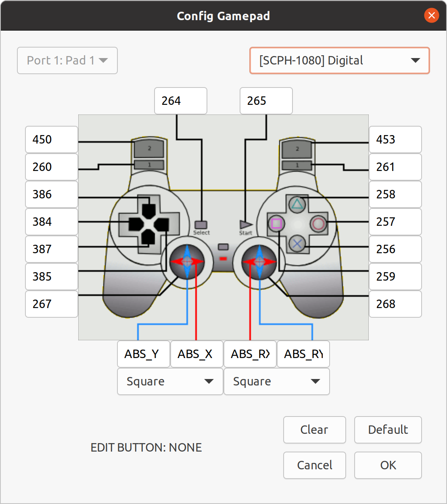The height and width of the screenshot is (504, 447).
Task: Select the L1 mapping field 260
Action: [x=52, y=167]
